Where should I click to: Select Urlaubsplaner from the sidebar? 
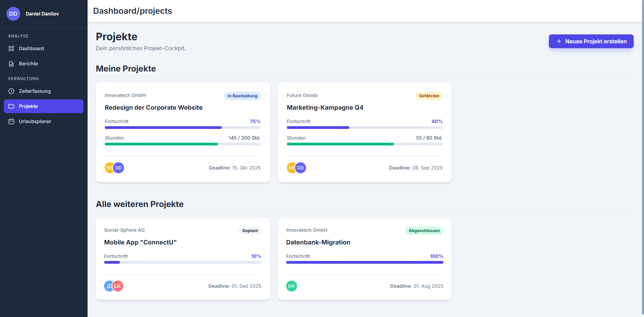pos(35,121)
